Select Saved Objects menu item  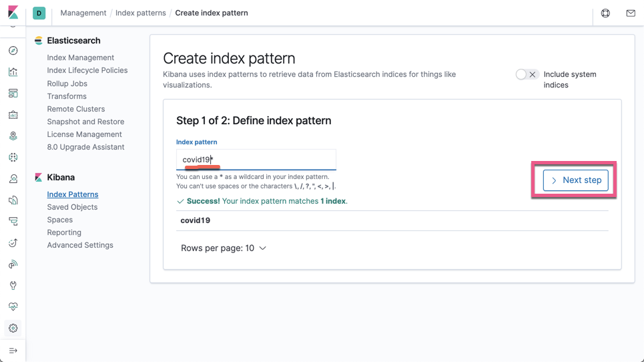point(72,207)
